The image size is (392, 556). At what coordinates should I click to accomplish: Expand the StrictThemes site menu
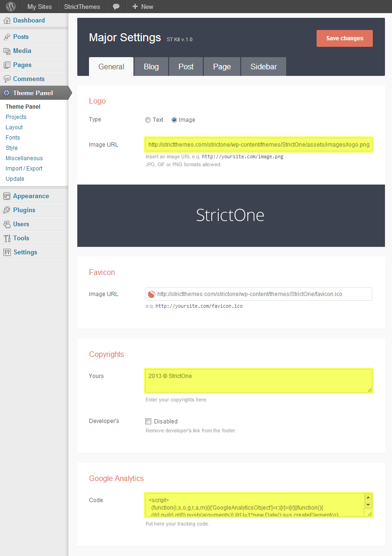(82, 7)
